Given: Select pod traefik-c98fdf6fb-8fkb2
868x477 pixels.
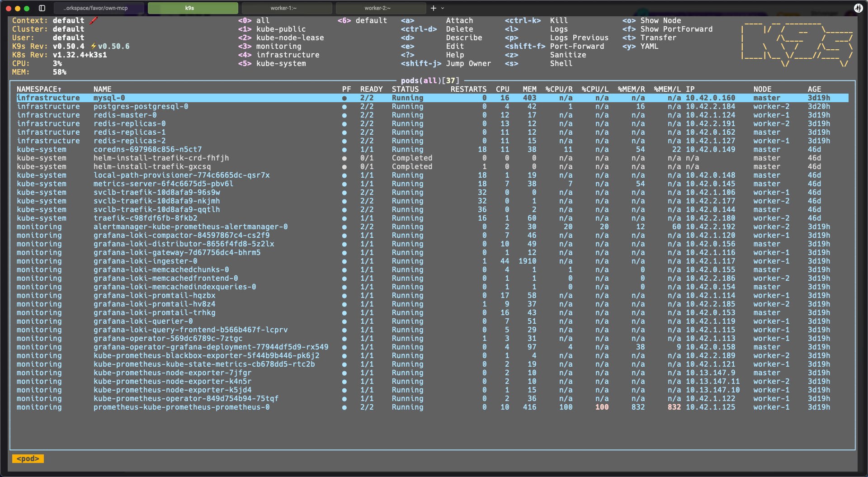Looking at the screenshot, I should (432, 218).
